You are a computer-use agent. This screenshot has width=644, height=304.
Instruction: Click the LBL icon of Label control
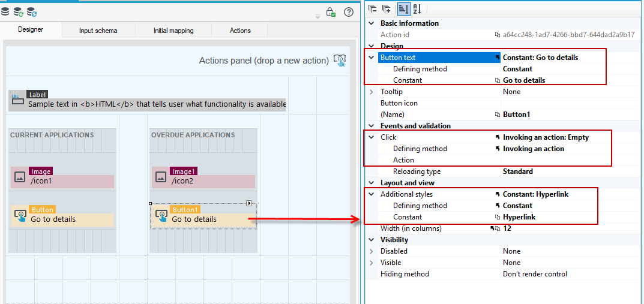17,99
